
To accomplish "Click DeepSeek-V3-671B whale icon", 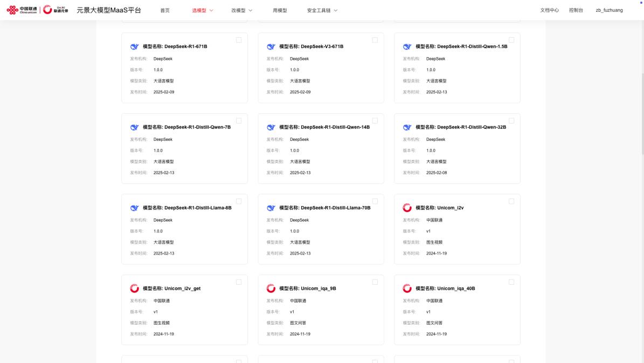I will (271, 46).
